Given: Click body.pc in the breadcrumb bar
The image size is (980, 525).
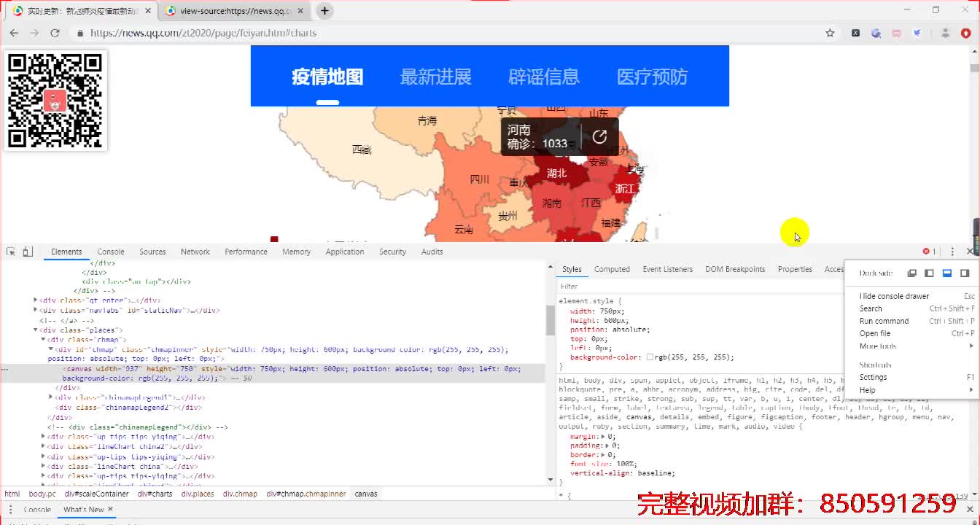Looking at the screenshot, I should (x=42, y=494).
